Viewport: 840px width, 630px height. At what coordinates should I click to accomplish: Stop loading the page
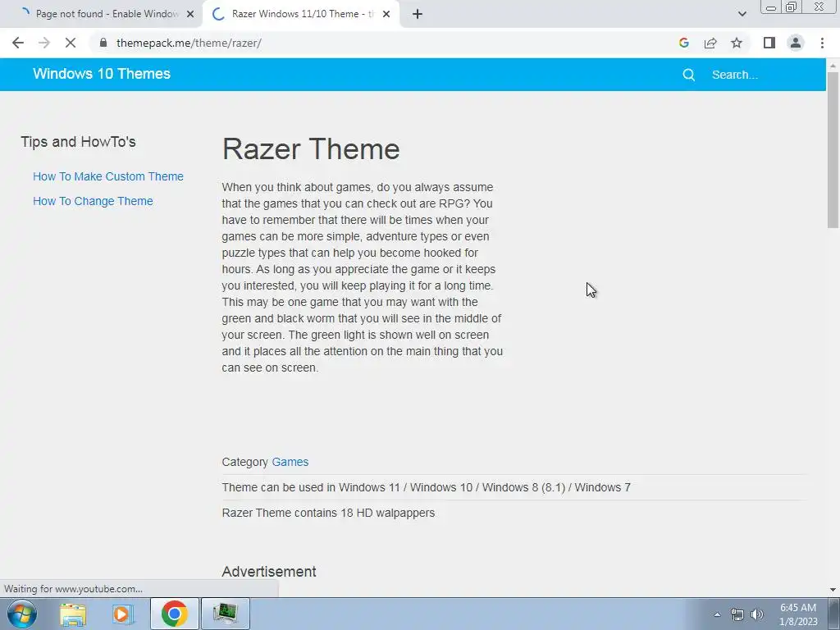pos(71,43)
